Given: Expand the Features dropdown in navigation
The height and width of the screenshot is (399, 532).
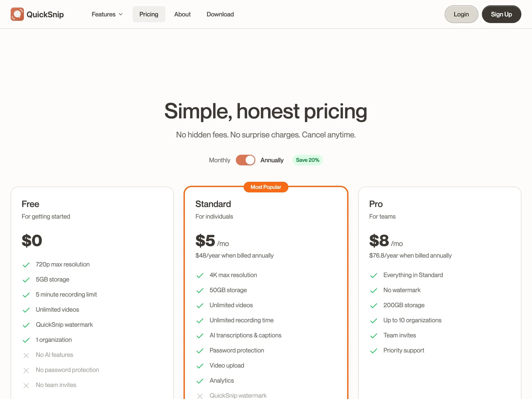Looking at the screenshot, I should tap(107, 14).
